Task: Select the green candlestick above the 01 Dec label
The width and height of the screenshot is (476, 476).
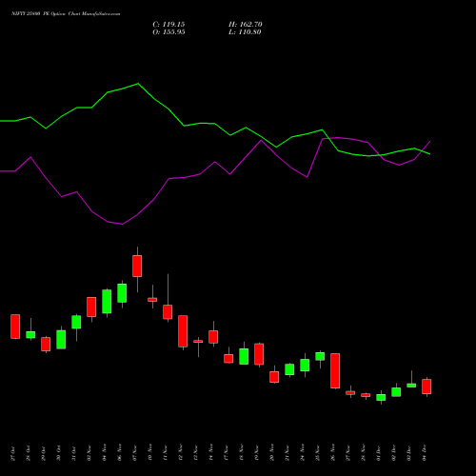Action: point(381,397)
